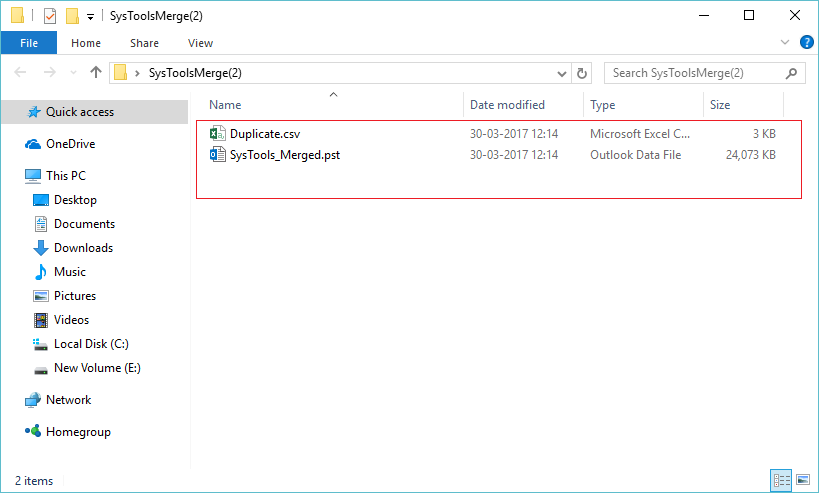Click the 30-03-2017 12:14 date of Duplicate.csv
This screenshot has height=493, width=819.
pyautogui.click(x=514, y=134)
